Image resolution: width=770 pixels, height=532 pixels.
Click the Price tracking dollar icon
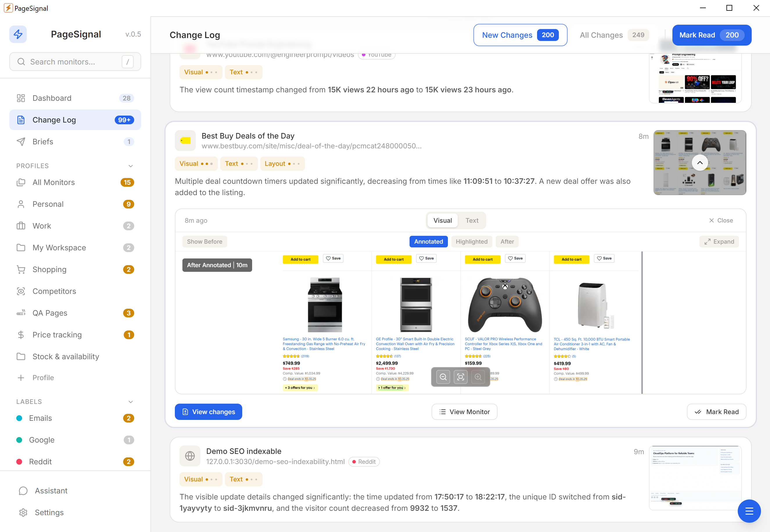tap(21, 335)
